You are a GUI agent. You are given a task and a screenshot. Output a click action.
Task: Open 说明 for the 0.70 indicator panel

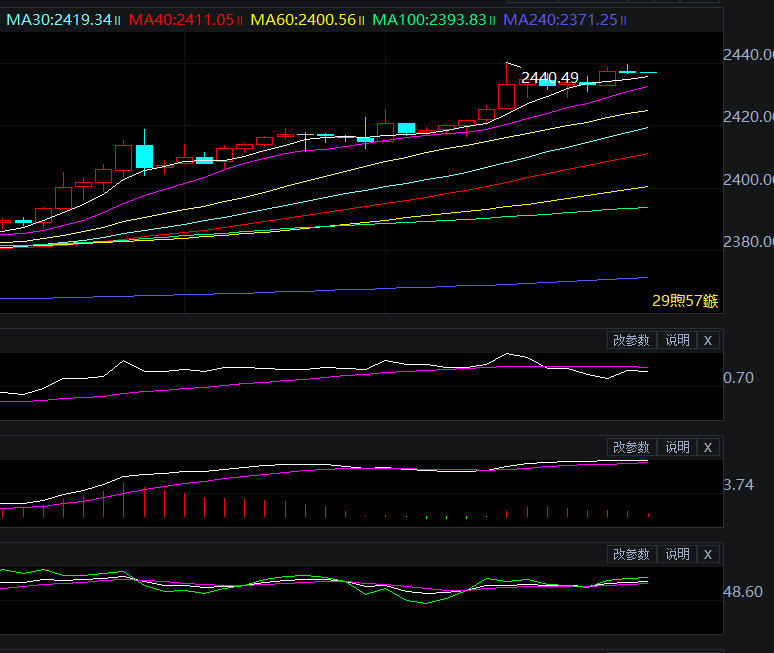click(677, 340)
